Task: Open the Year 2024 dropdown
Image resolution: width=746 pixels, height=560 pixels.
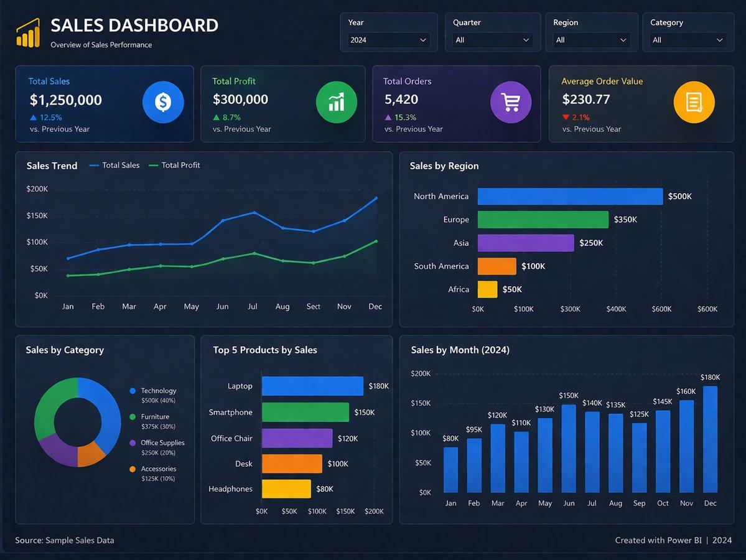Action: pos(388,40)
